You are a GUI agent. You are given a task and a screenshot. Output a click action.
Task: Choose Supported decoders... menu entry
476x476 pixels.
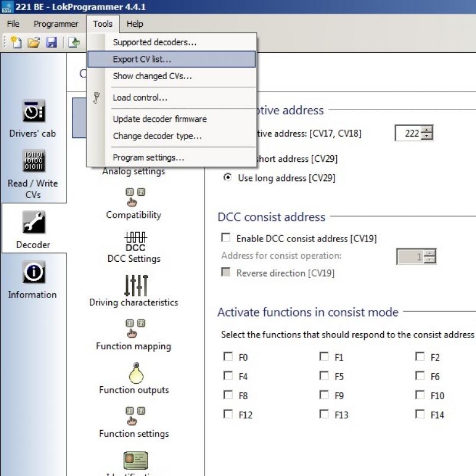coord(171,42)
